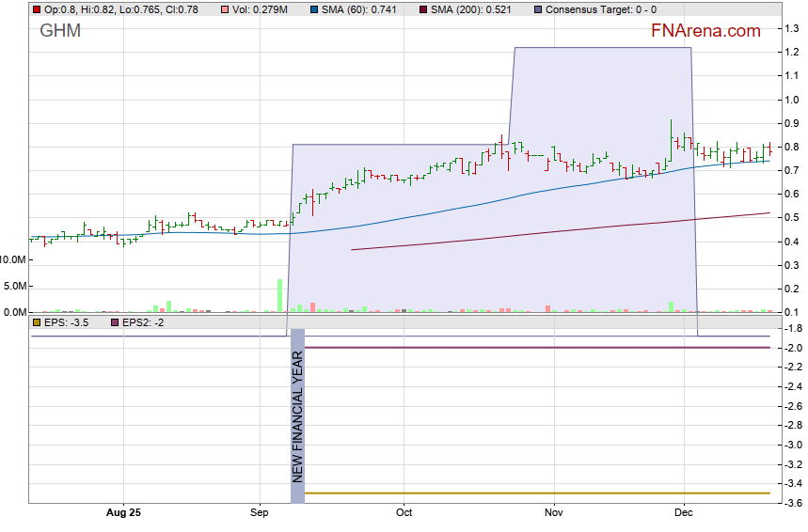Click the dark red SMA (200) legend swatch
The height and width of the screenshot is (532, 808).
[422, 9]
